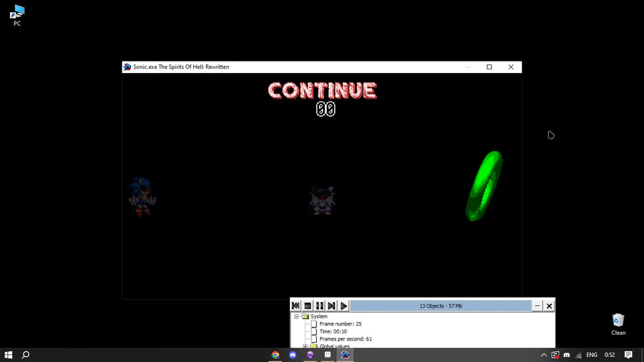The width and height of the screenshot is (644, 362).
Task: Open the PC desktop shortcut
Action: [x=17, y=15]
